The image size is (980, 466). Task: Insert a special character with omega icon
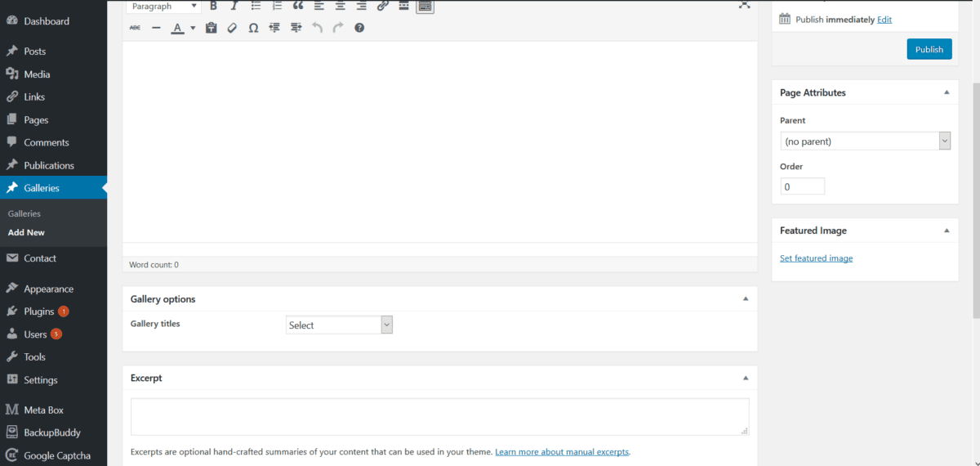tap(253, 28)
